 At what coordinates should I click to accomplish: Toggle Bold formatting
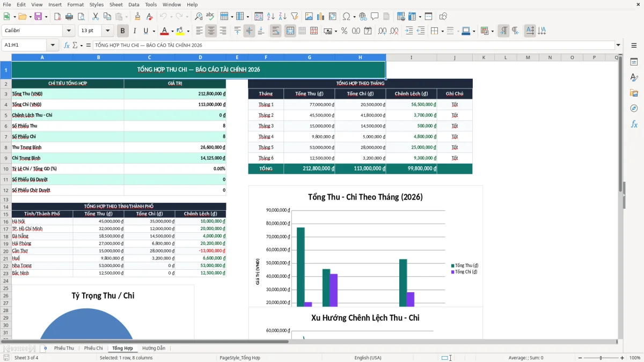click(122, 31)
